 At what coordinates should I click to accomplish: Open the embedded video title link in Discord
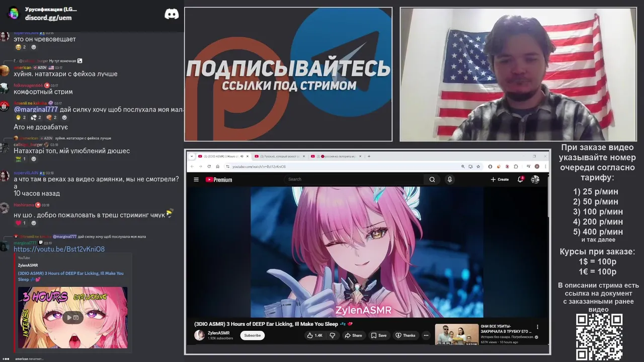[70, 276]
